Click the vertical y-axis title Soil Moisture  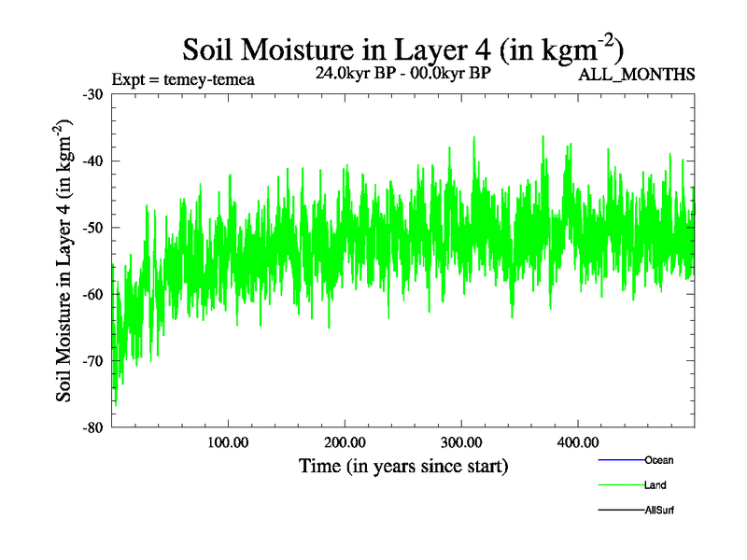pyautogui.click(x=65, y=260)
